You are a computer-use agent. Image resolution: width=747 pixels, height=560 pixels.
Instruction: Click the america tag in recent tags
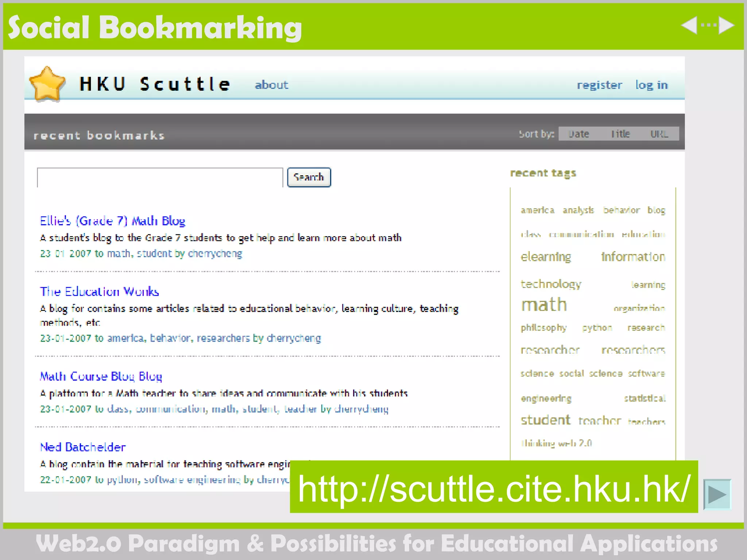(538, 210)
